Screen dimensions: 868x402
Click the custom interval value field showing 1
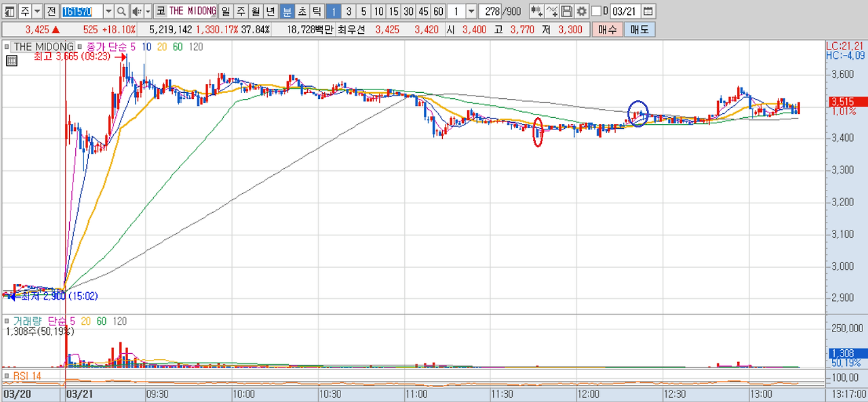point(456,12)
